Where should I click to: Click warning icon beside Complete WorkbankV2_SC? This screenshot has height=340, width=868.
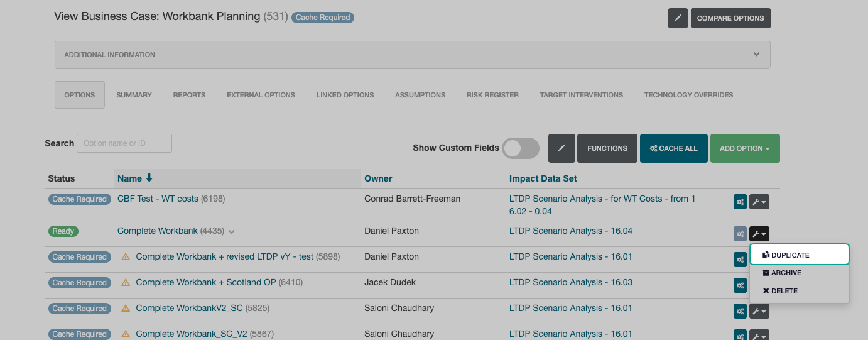tap(126, 309)
